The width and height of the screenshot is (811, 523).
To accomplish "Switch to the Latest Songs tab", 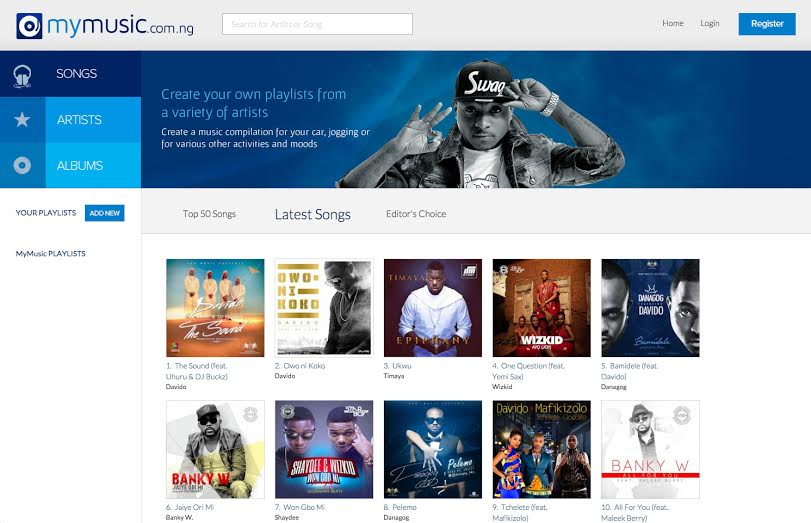I will pos(312,214).
